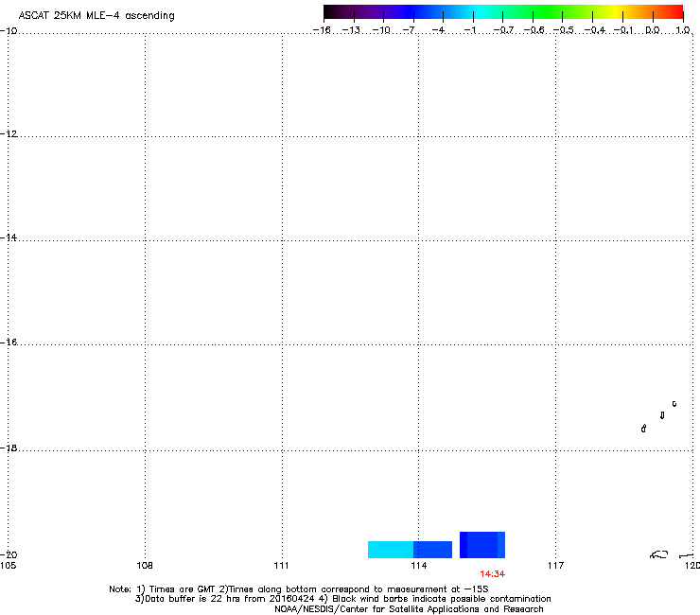
Task: Click the NOAA/NESDIS credit line
Action: (409, 609)
